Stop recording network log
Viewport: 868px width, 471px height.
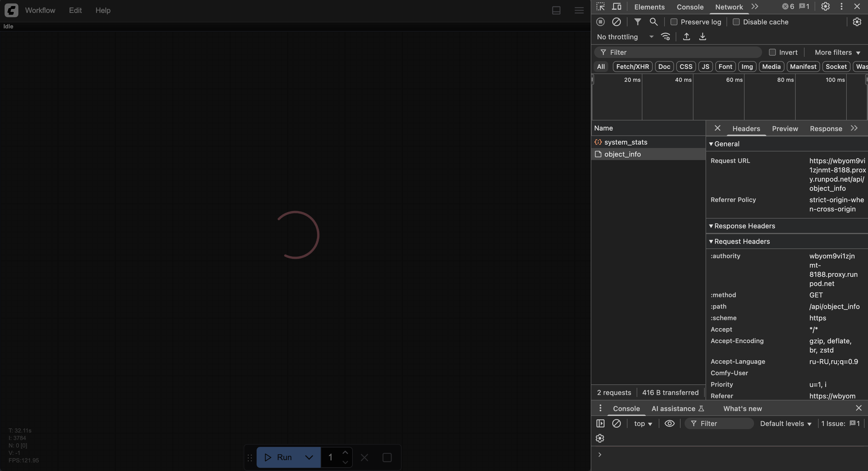(600, 22)
